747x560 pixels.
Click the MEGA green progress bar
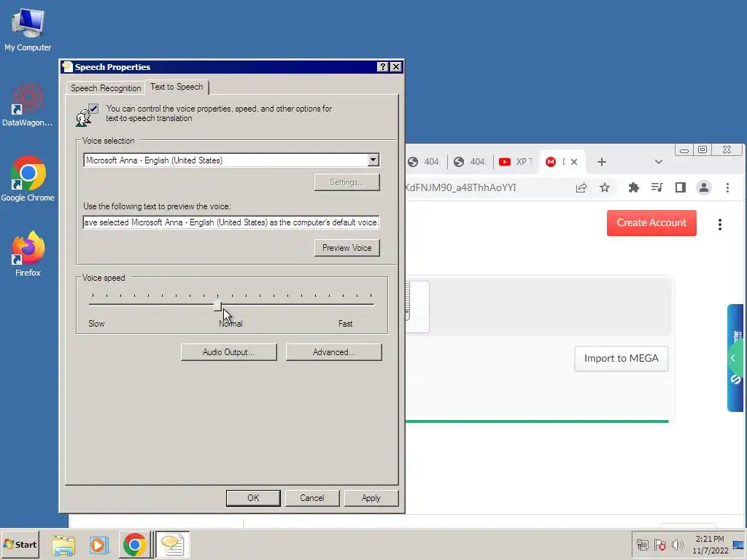coord(537,421)
